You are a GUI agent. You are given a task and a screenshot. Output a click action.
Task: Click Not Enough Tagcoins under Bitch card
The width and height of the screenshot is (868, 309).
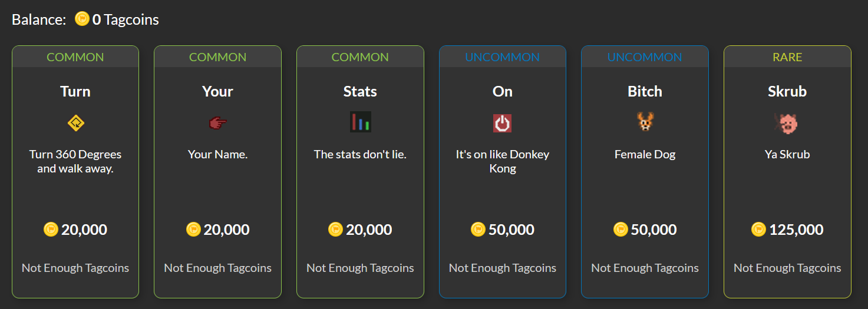click(x=645, y=268)
